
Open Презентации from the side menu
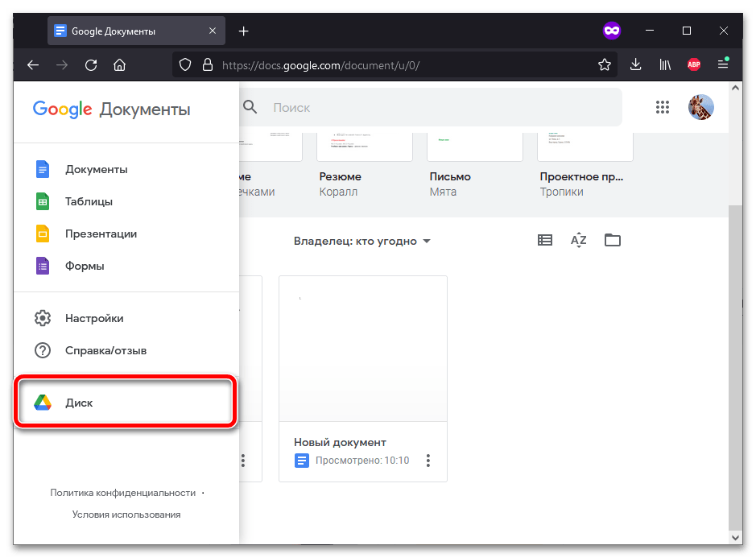101,234
